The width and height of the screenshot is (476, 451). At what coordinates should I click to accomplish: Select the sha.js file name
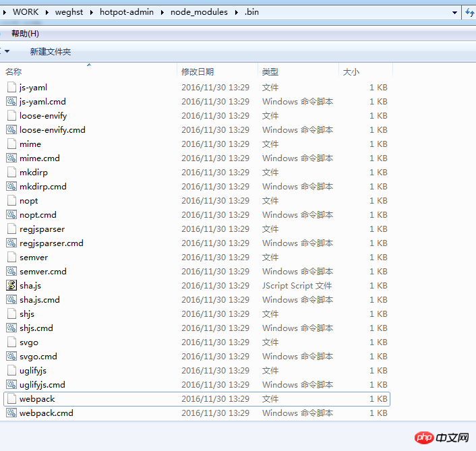point(30,286)
